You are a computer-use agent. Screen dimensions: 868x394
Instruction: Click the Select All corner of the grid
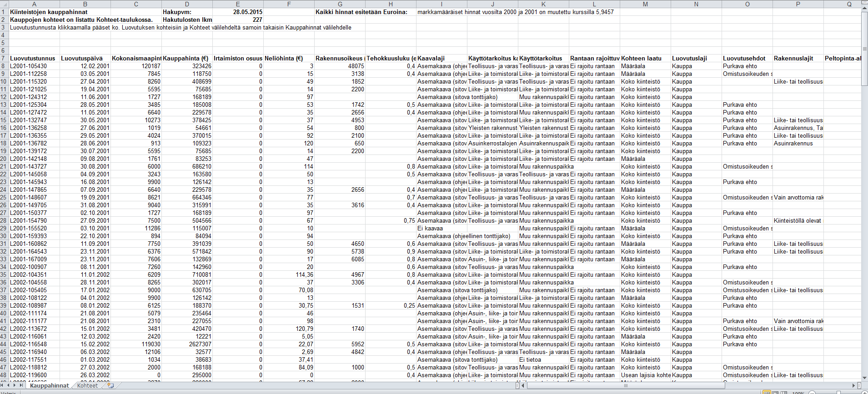tap(4, 4)
